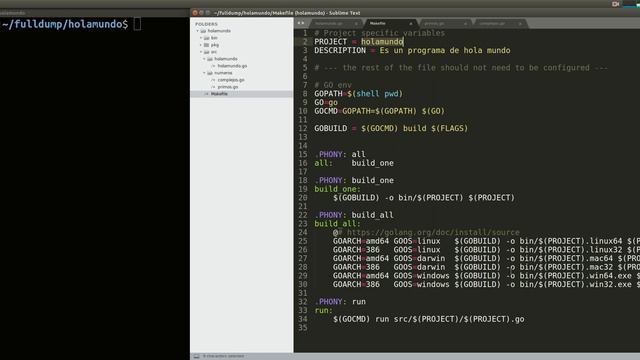Click 'Es un programa de hola mundo'
This screenshot has width=640, height=360.
[x=445, y=51]
